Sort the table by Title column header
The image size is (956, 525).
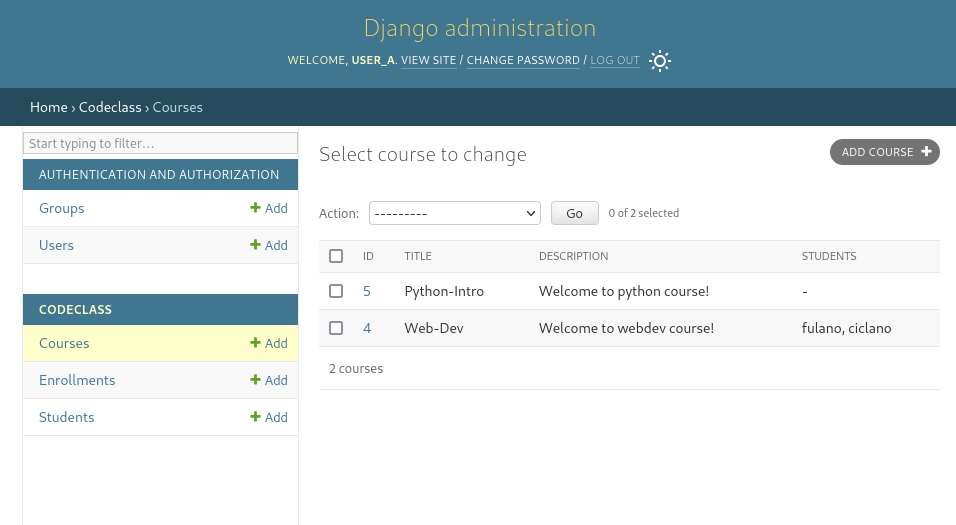coord(418,256)
